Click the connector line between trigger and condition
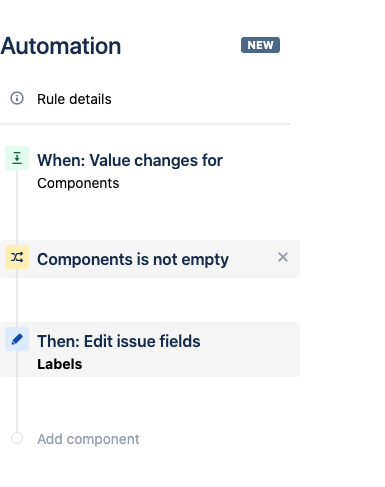Image resolution: width=385 pixels, height=487 pixels. coord(17,205)
